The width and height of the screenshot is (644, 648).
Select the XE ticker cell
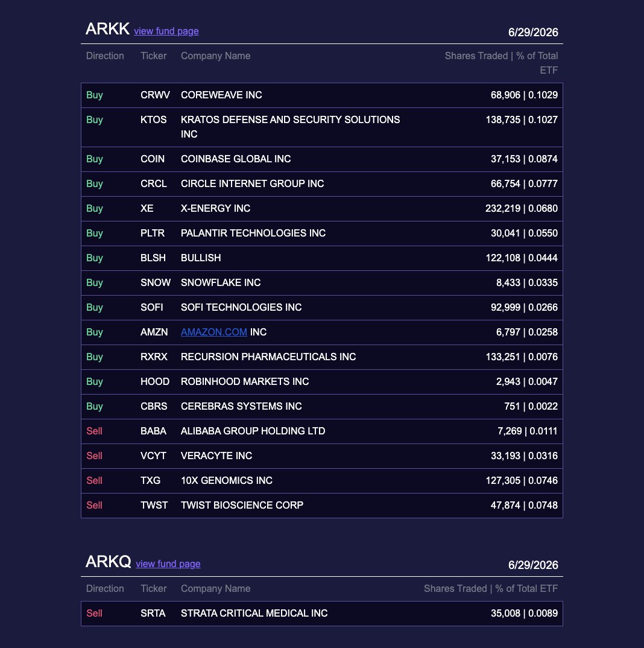[147, 209]
